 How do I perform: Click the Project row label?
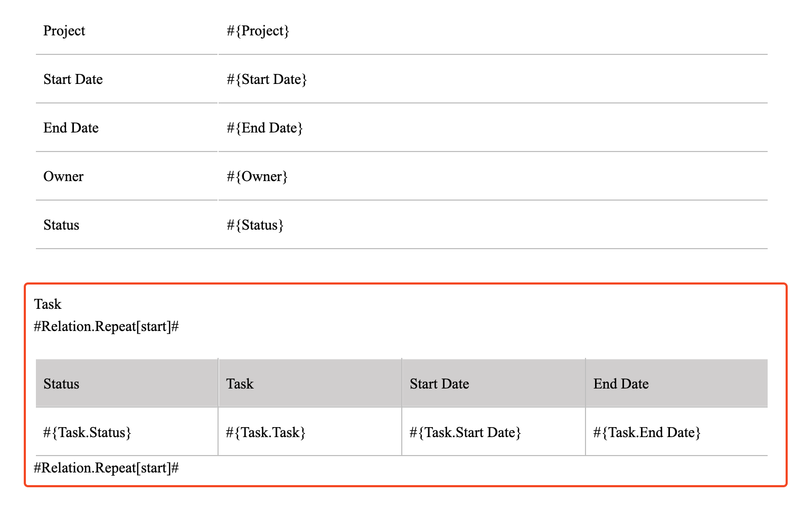coord(64,31)
